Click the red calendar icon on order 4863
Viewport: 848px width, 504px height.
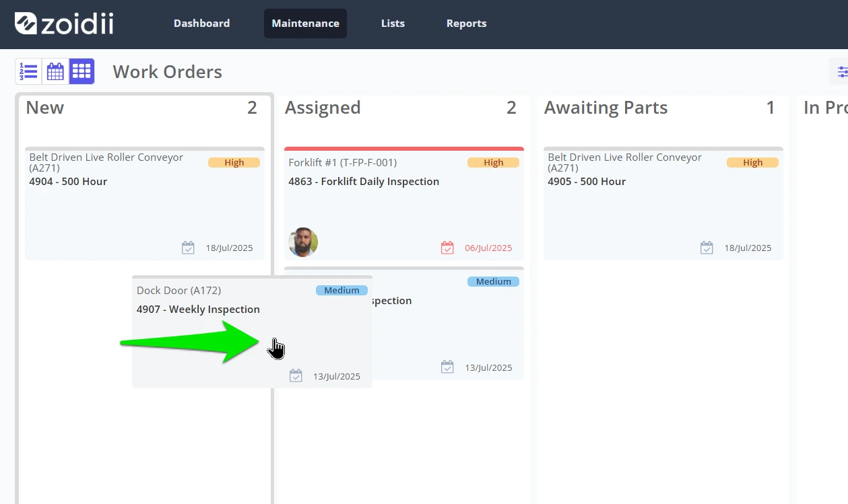coord(447,248)
